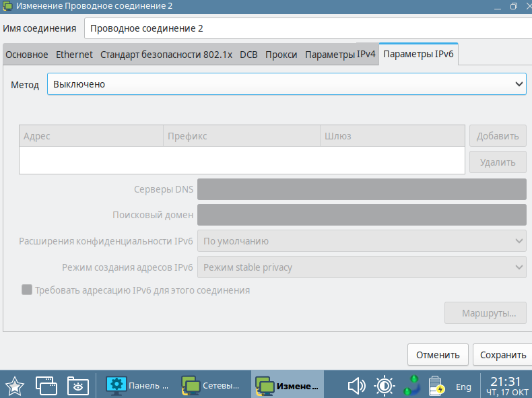Click the Добавить button
The image size is (532, 398).
(498, 136)
